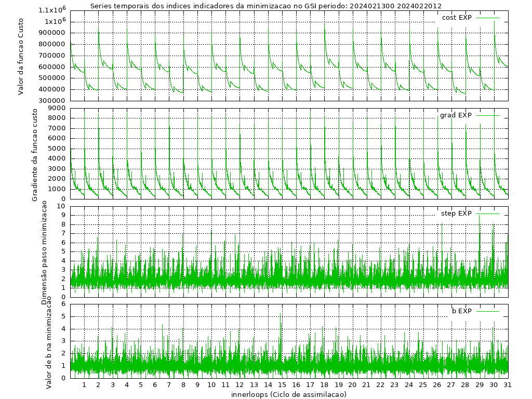The height and width of the screenshot is (399, 532).
Task: Click x-axis tick label 1
Action: tap(84, 385)
